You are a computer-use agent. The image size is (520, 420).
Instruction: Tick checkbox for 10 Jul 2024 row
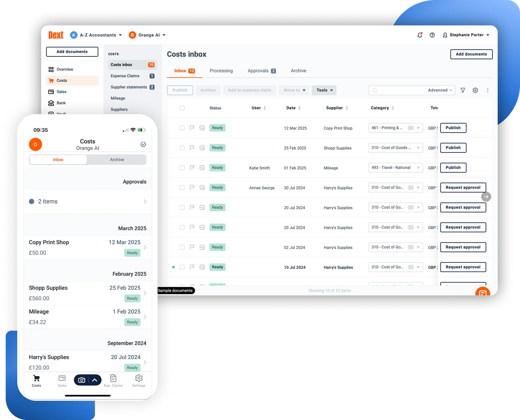pyautogui.click(x=182, y=267)
